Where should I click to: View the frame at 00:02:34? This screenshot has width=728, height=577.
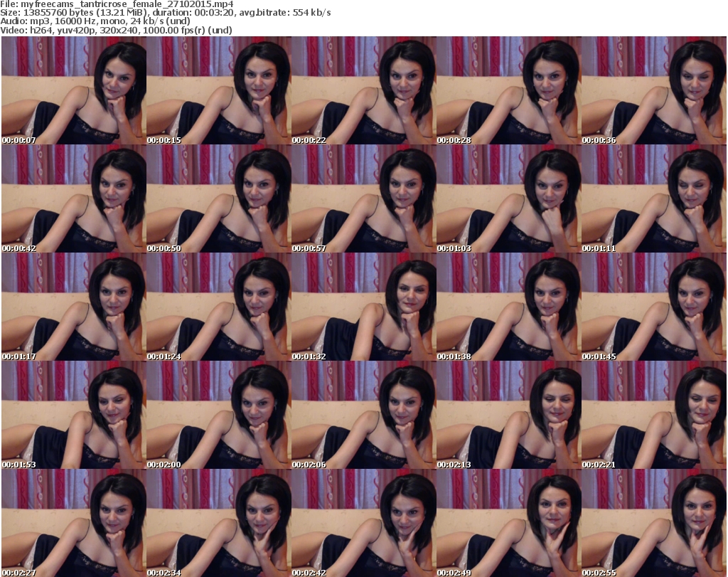219,523
